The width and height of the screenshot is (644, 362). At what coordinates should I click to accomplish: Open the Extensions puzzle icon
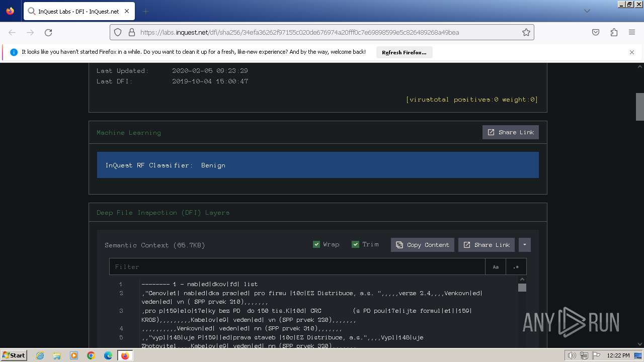click(x=614, y=32)
